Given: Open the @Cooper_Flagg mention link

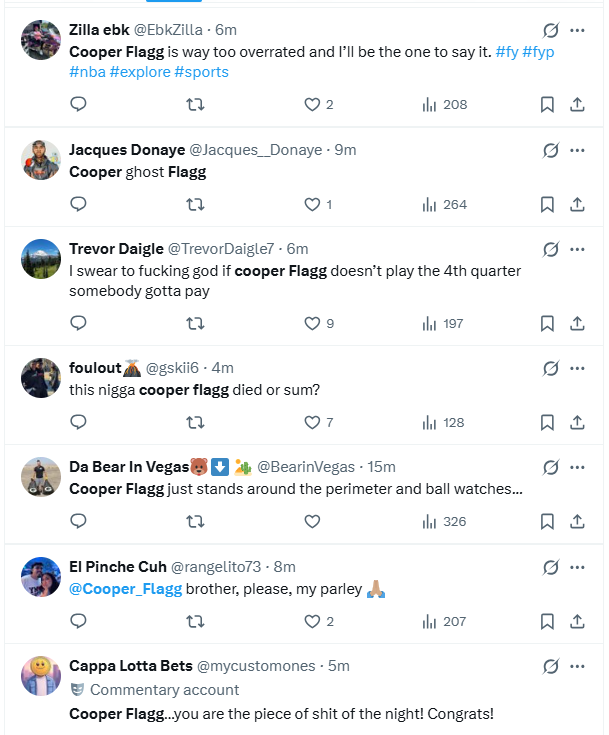Looking at the screenshot, I should [126, 589].
